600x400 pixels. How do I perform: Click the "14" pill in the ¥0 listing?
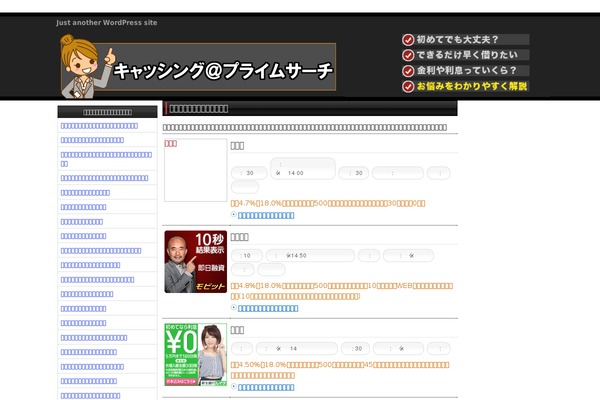coord(297,348)
